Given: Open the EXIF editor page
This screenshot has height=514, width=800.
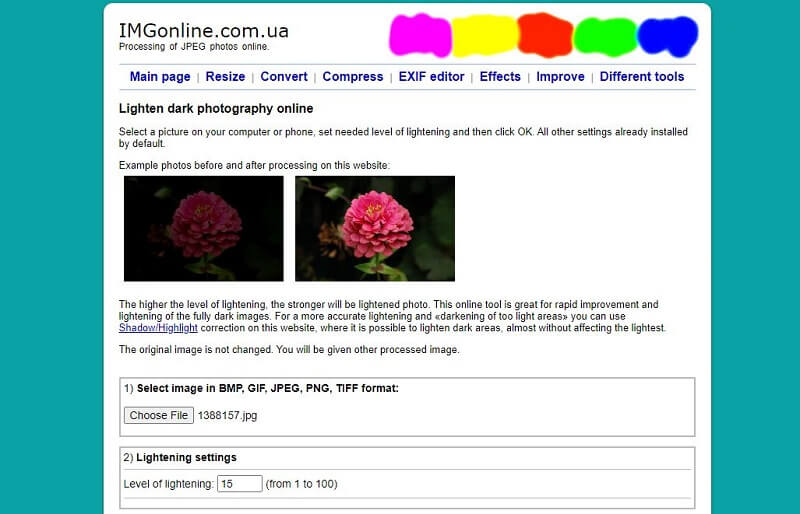Looking at the screenshot, I should pos(431,77).
